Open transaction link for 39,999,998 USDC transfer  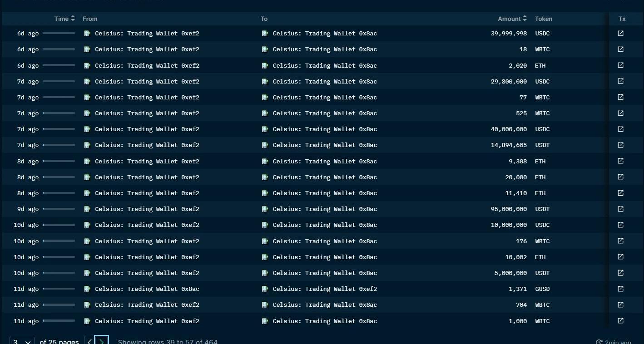[x=620, y=33]
